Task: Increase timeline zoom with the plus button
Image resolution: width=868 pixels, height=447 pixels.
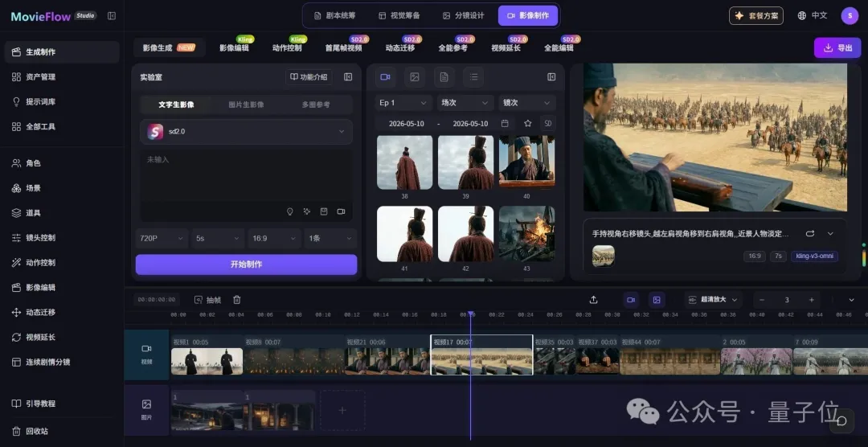Action: (x=812, y=300)
